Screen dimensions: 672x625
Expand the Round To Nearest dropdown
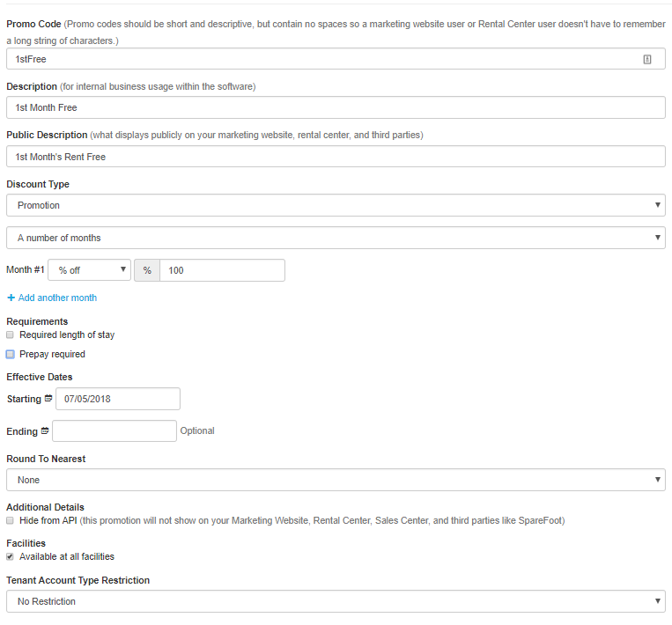tap(336, 480)
